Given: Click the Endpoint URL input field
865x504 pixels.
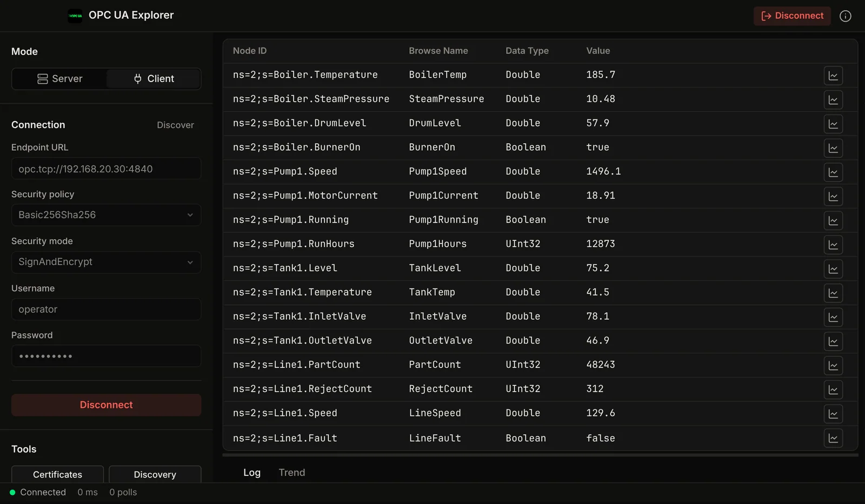Looking at the screenshot, I should tap(106, 169).
